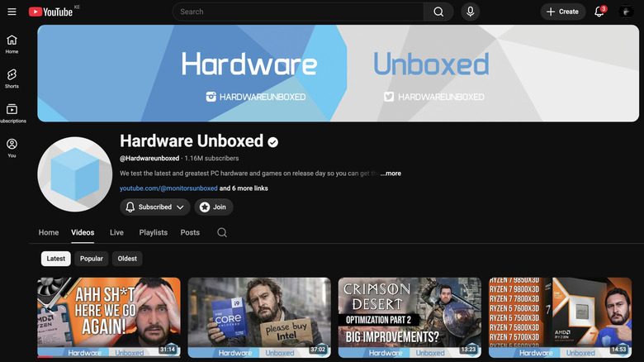Open Subscriptions in the sidebar
This screenshot has width=644, height=362.
pos(12,113)
